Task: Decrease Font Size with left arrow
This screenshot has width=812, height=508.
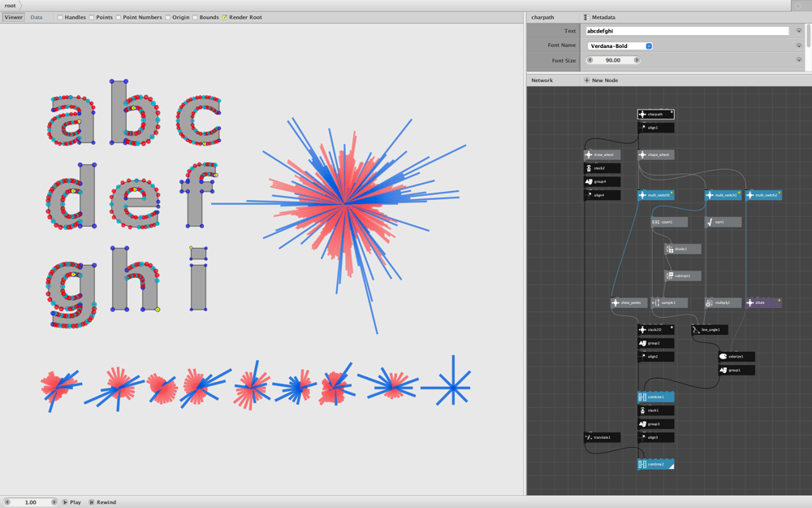Action: point(590,60)
